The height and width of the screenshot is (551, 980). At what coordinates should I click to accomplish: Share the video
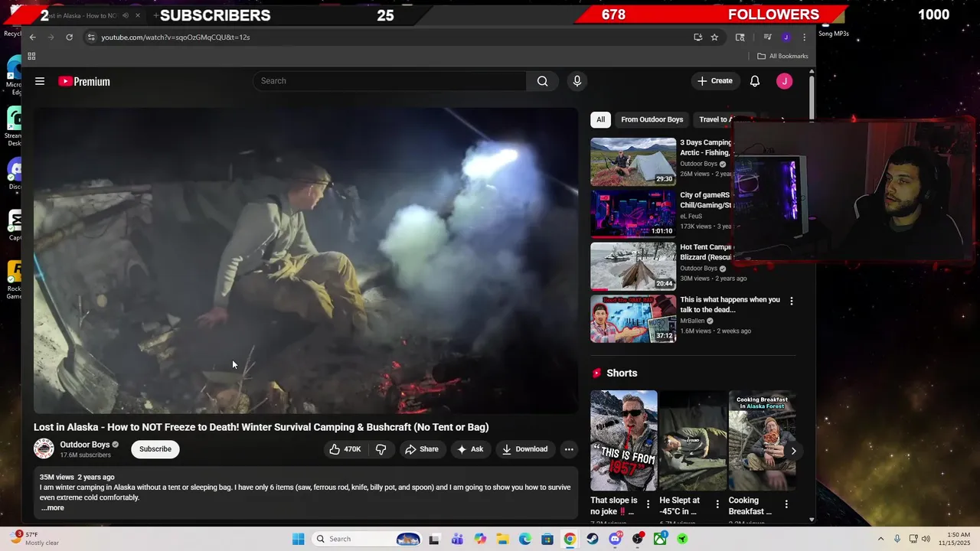point(422,449)
